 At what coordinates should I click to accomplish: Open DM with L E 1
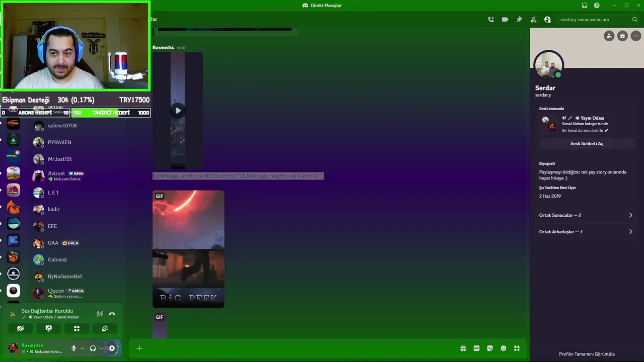click(75, 193)
